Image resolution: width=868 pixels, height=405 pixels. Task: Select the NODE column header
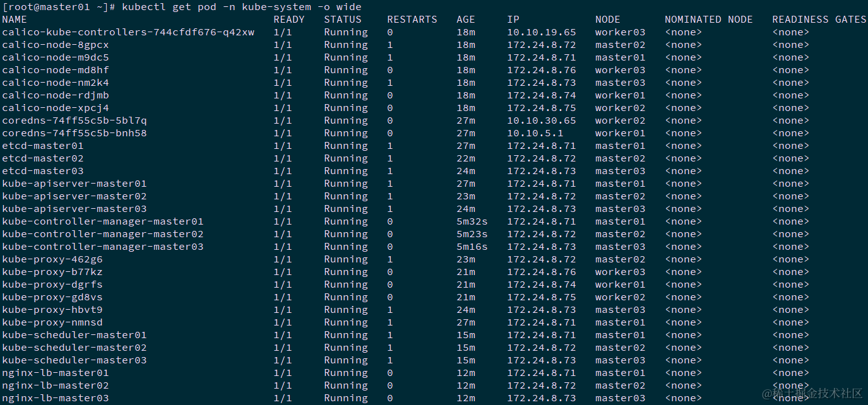click(x=608, y=20)
